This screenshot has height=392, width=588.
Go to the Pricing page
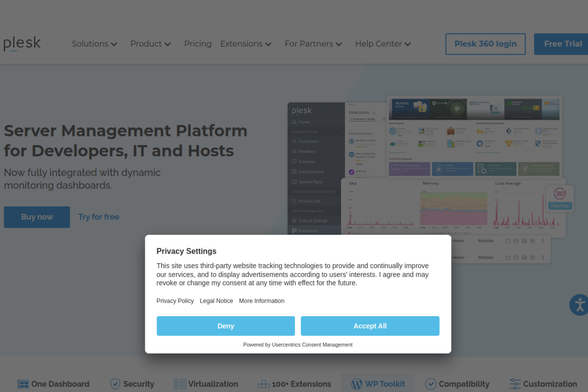tap(198, 44)
